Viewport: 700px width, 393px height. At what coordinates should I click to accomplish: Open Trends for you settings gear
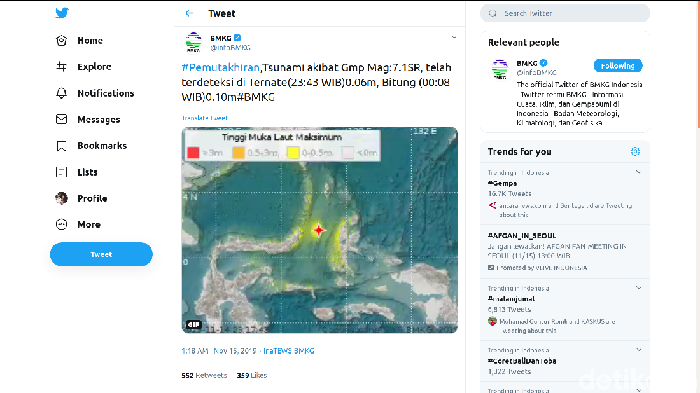coord(635,152)
